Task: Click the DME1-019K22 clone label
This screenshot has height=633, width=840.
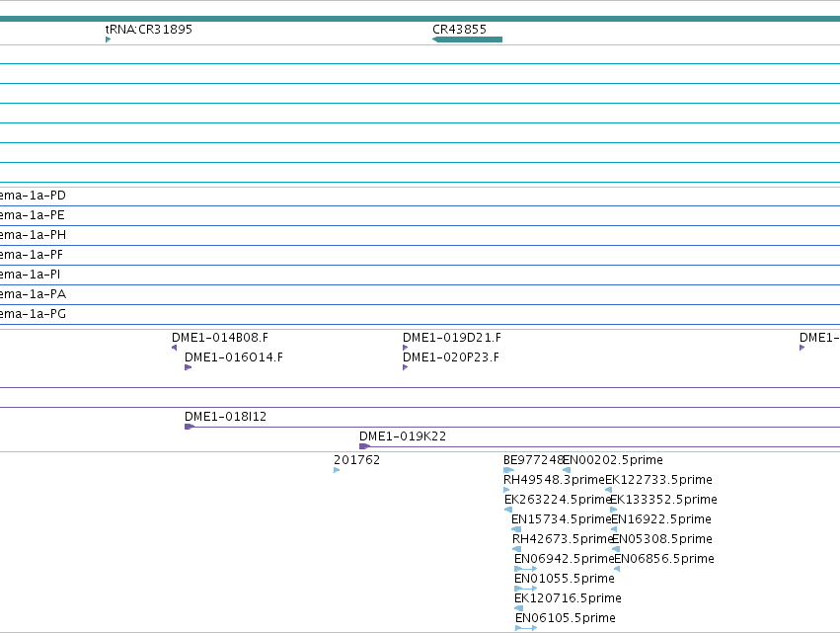Action: (x=403, y=436)
